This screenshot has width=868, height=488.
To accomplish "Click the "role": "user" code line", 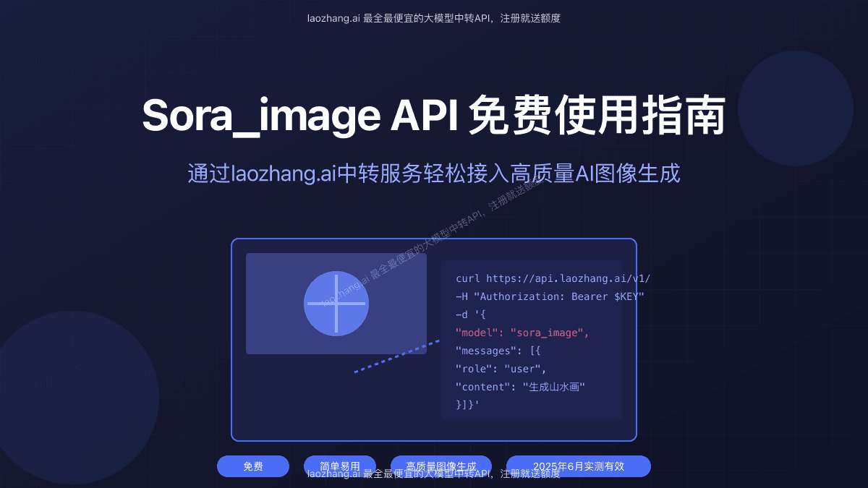I will [501, 369].
